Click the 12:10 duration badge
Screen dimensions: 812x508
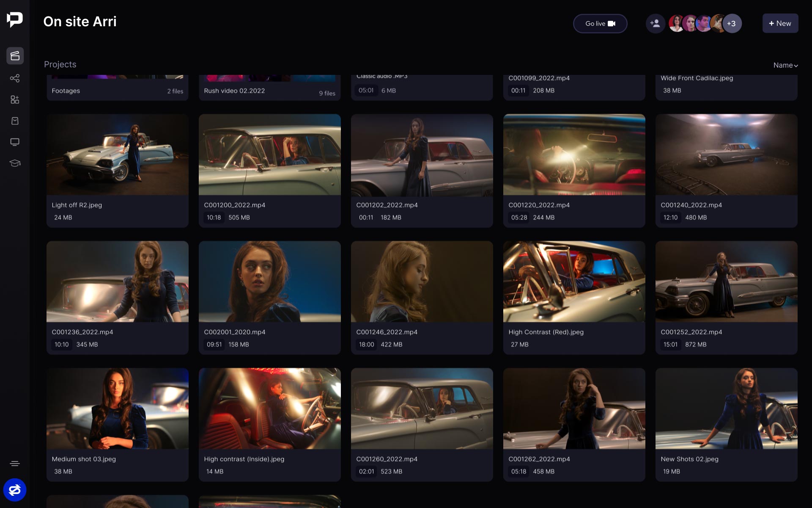(x=671, y=218)
